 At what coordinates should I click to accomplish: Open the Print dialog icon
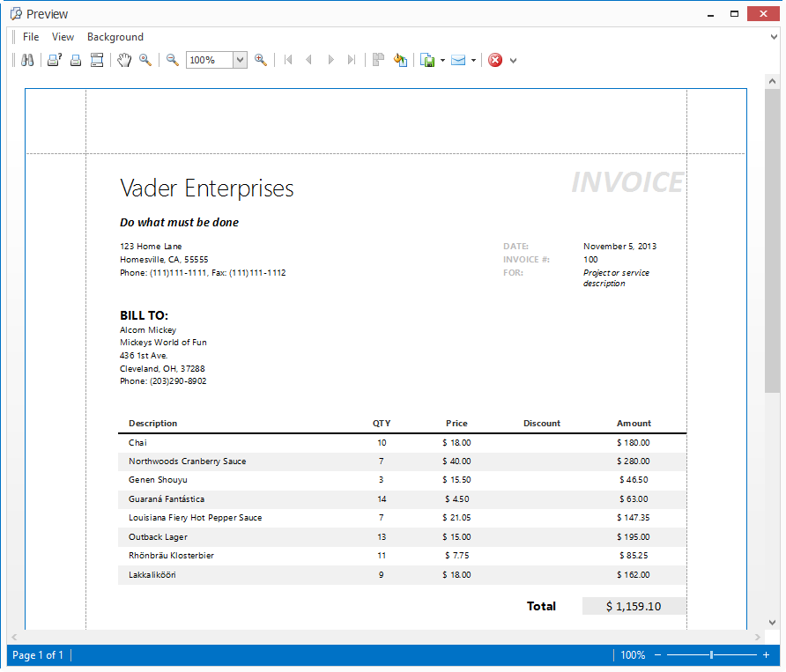(x=54, y=60)
